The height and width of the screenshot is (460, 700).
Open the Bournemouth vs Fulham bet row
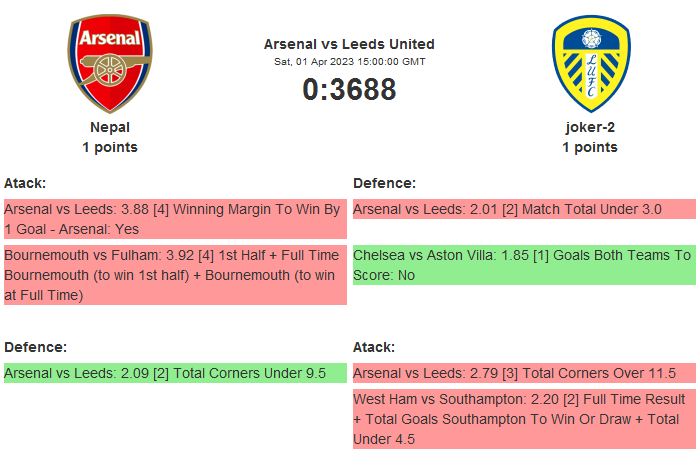tap(174, 275)
